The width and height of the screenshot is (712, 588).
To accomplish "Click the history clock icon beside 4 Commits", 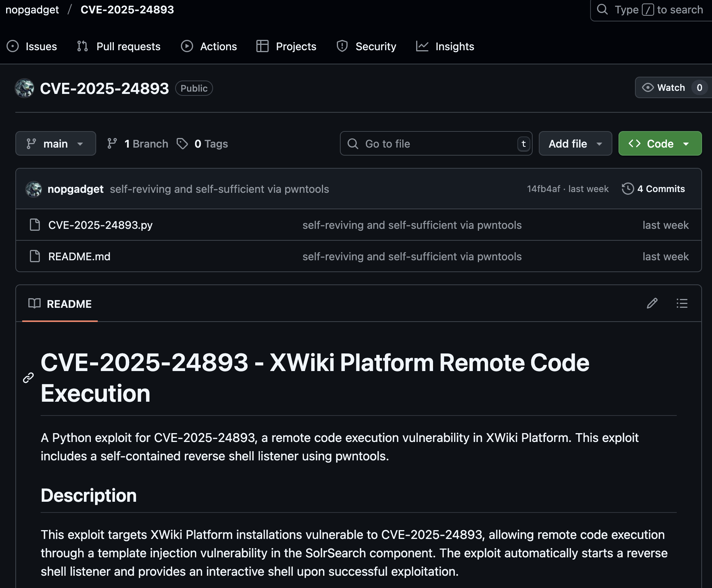I will coord(628,189).
